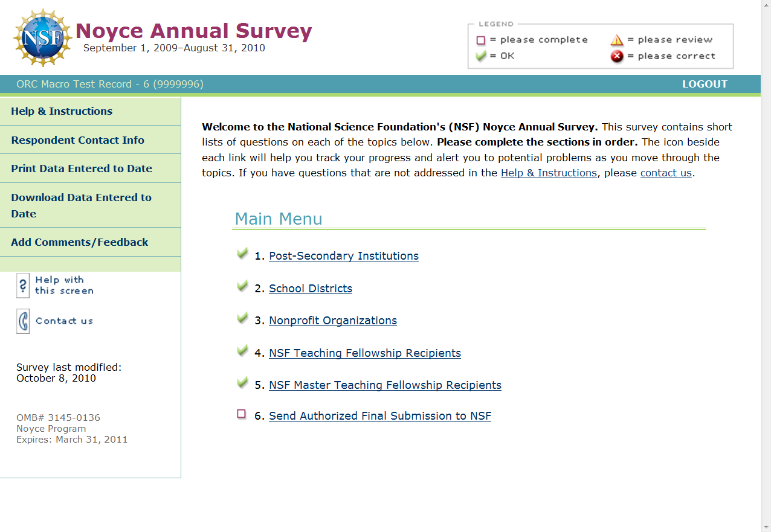Click the ORC Macro Test Record text
The height and width of the screenshot is (532, 771).
pos(110,85)
